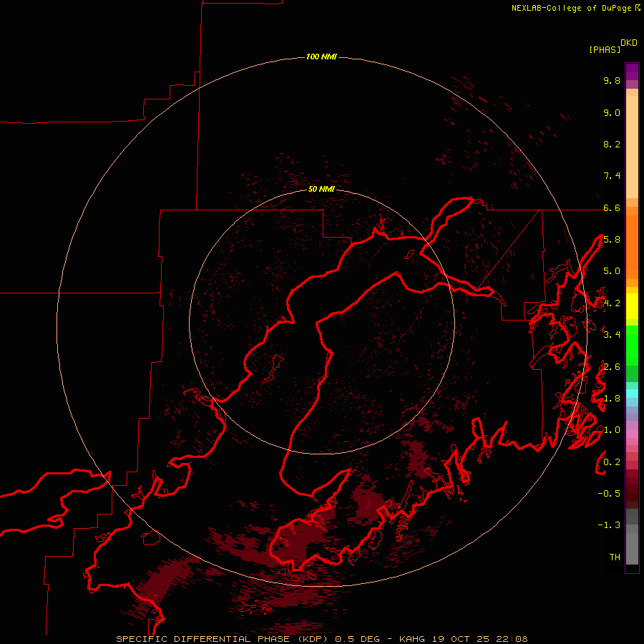Click the 6.6 value on color scale

click(x=612, y=208)
